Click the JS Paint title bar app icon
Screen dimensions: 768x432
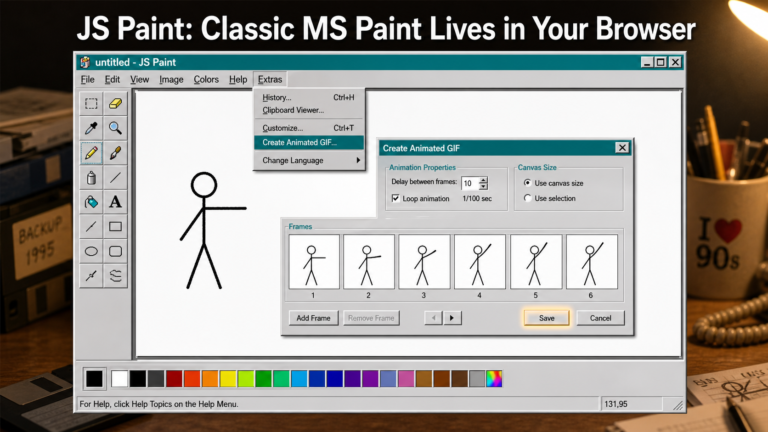(x=85, y=62)
